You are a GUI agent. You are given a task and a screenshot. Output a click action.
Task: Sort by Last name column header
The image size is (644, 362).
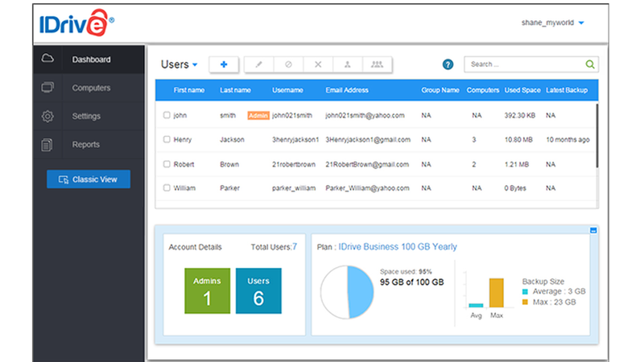tap(235, 90)
